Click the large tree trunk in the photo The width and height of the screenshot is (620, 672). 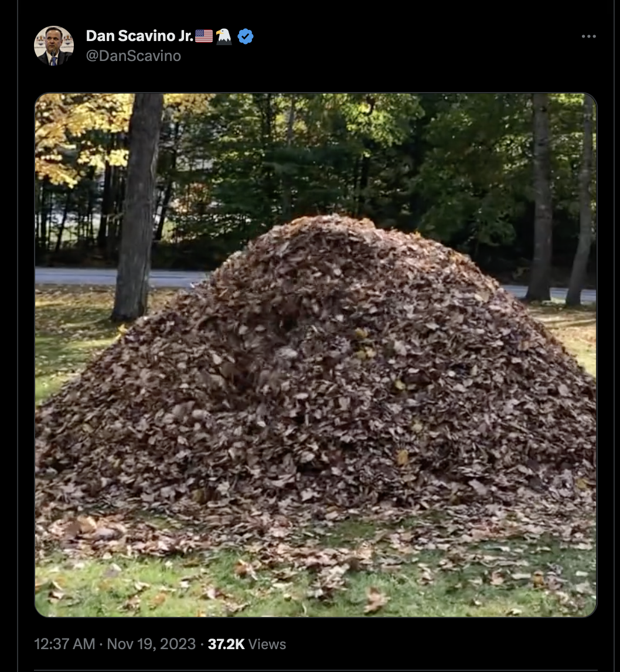click(x=138, y=206)
